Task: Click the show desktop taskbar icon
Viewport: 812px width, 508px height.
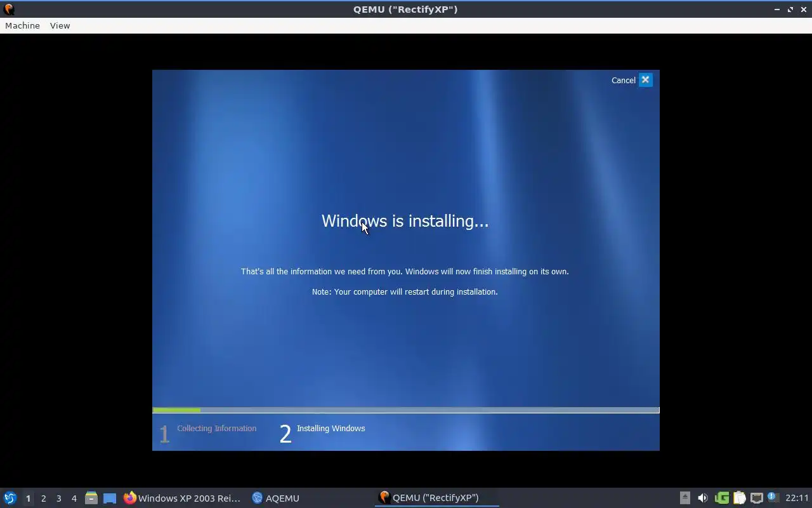Action: coord(110,498)
